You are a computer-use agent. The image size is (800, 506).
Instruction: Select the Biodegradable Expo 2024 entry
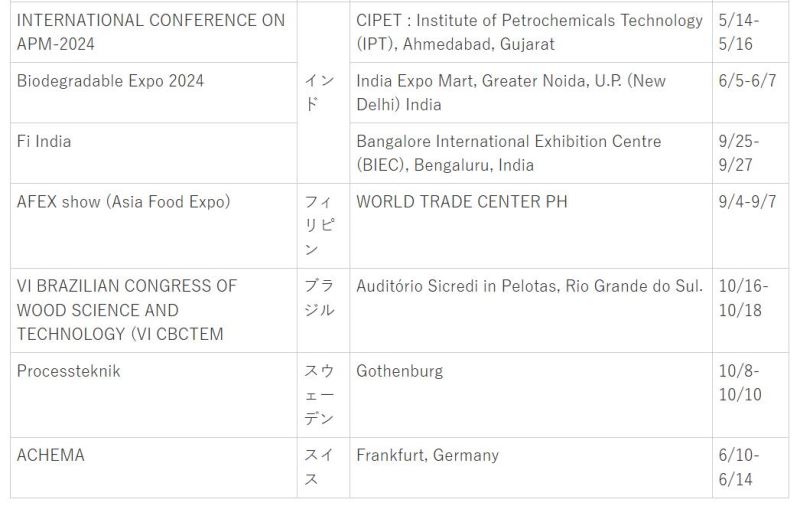(x=110, y=81)
